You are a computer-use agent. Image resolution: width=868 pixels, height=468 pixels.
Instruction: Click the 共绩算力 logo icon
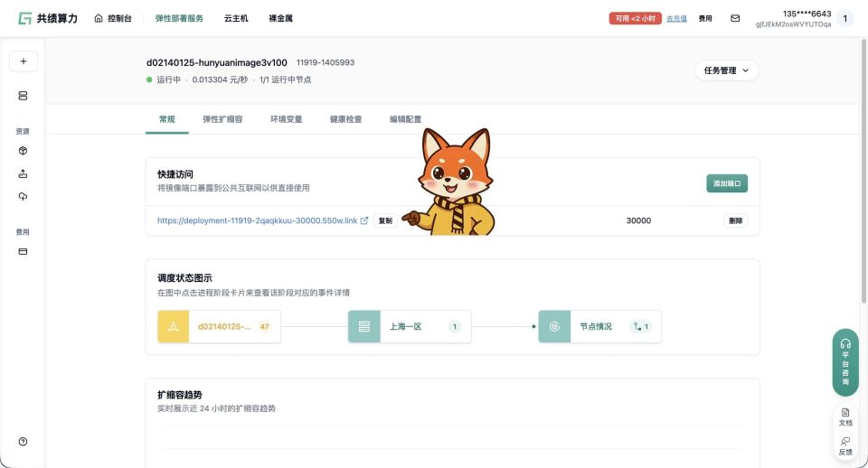point(24,18)
